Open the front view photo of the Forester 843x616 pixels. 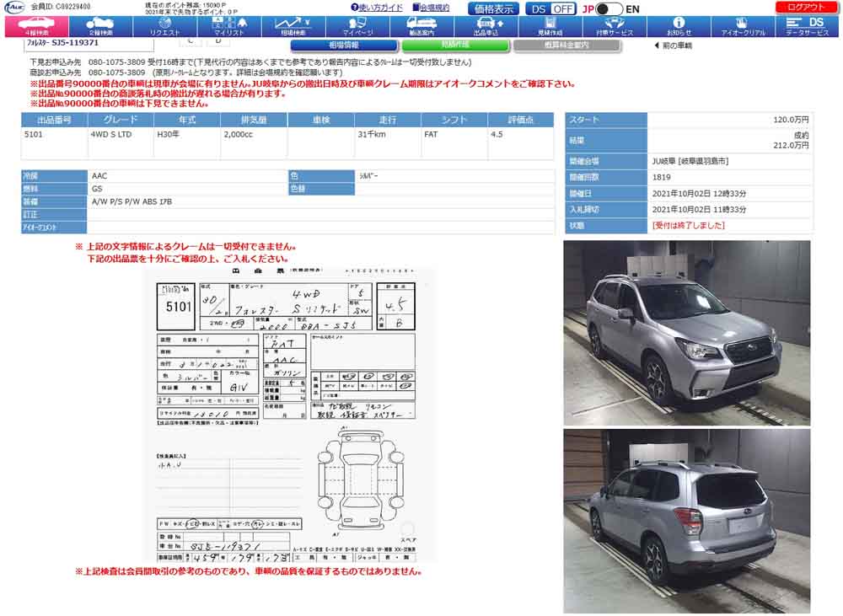tap(686, 333)
